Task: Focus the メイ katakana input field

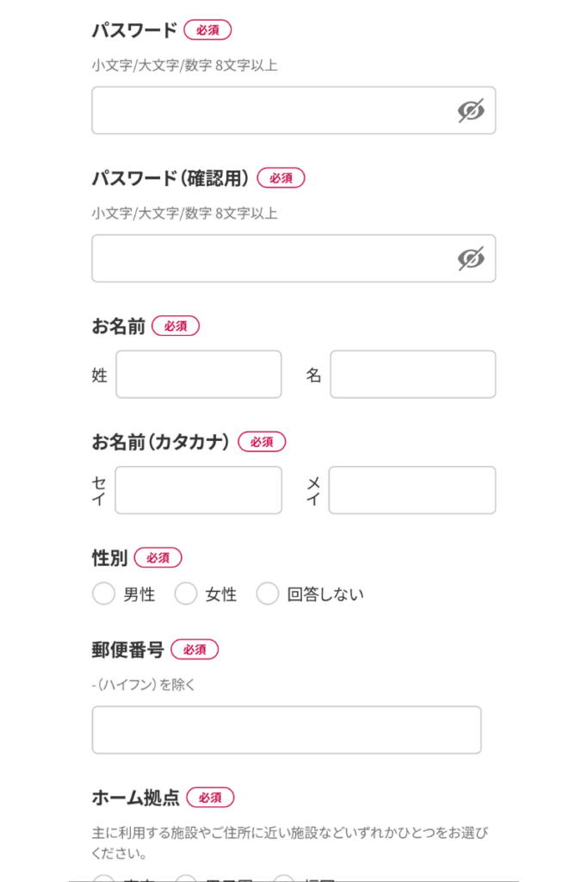Action: click(412, 490)
